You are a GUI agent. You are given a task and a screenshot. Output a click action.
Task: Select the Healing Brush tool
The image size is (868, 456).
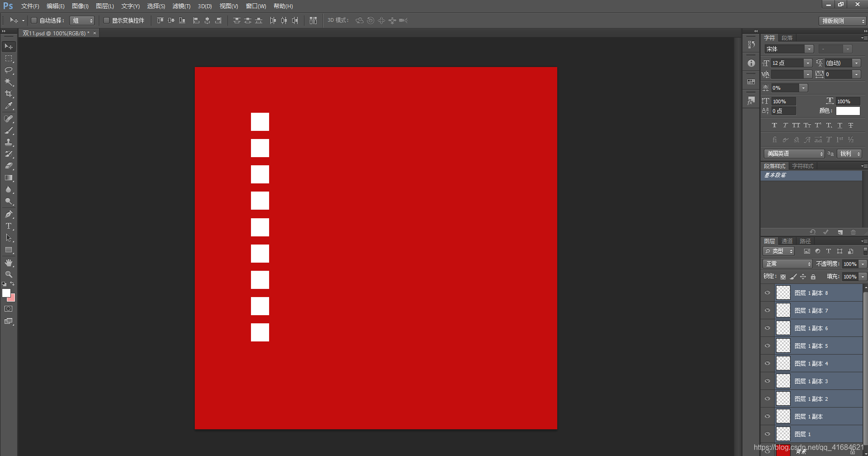click(9, 119)
